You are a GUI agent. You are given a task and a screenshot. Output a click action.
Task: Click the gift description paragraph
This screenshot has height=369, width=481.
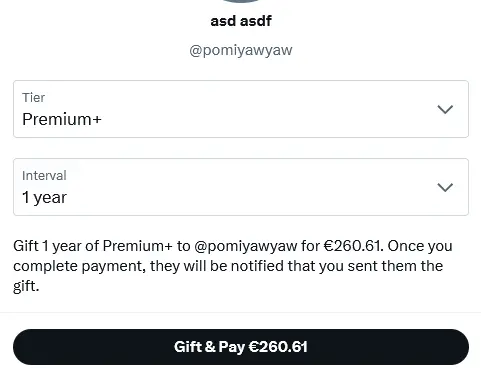pyautogui.click(x=233, y=266)
